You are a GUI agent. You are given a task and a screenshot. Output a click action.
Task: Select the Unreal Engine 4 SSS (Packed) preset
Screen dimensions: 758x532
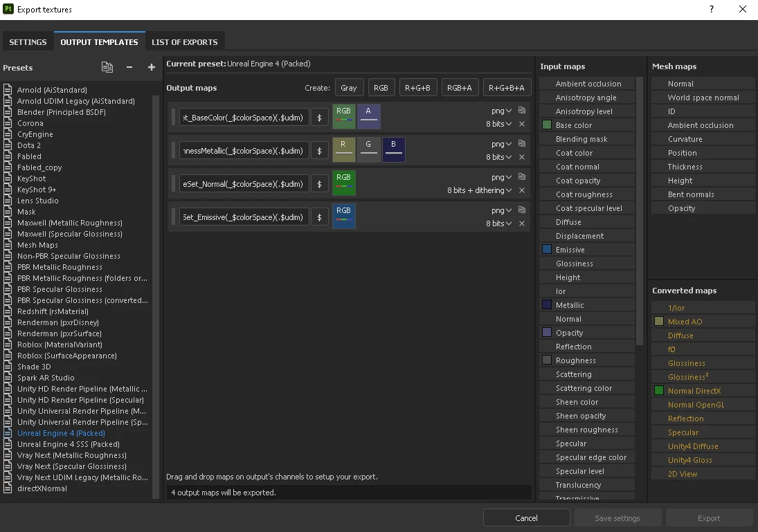tap(68, 444)
